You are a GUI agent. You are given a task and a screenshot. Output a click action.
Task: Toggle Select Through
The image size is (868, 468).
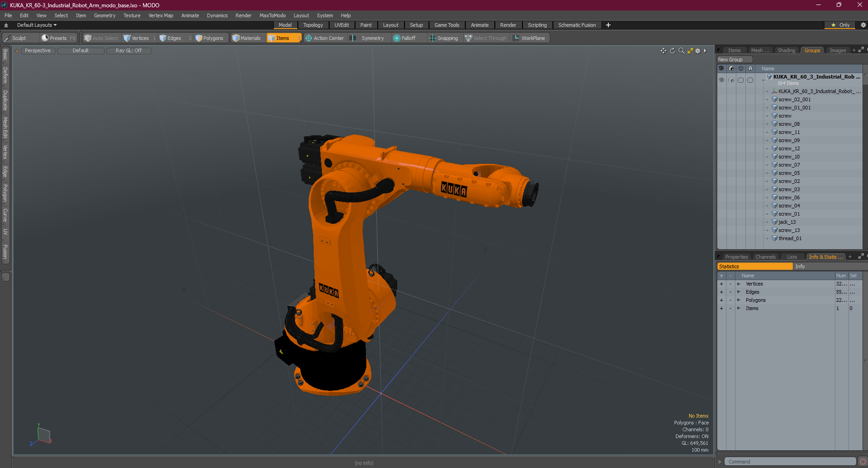pyautogui.click(x=486, y=38)
